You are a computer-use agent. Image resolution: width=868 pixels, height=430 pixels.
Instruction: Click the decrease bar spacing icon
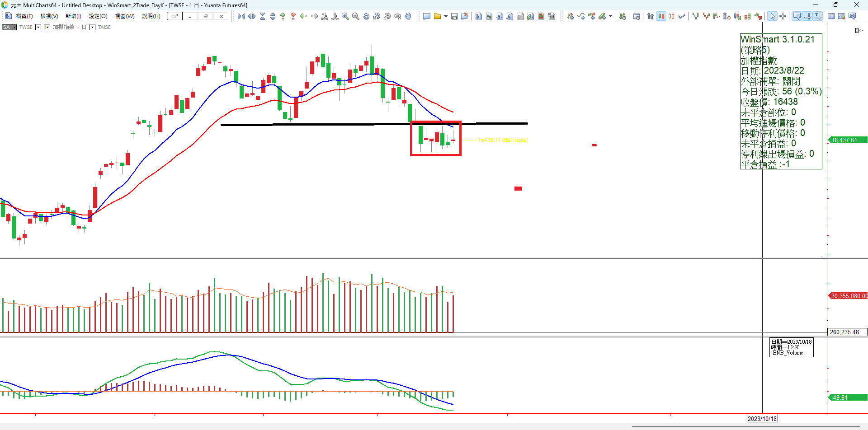pyautogui.click(x=241, y=16)
